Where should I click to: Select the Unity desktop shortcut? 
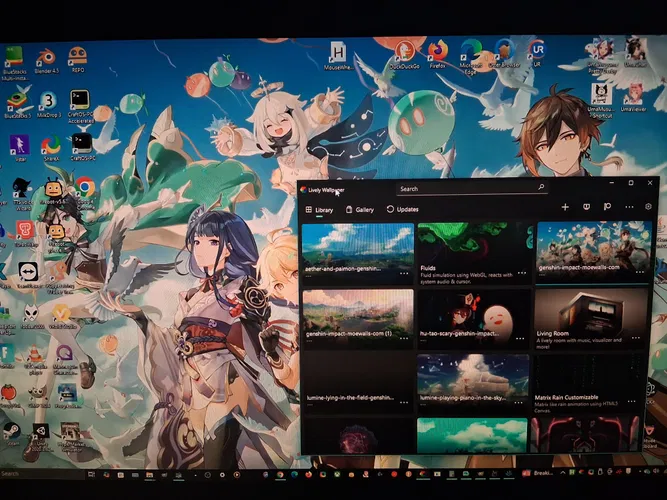[x=41, y=438]
